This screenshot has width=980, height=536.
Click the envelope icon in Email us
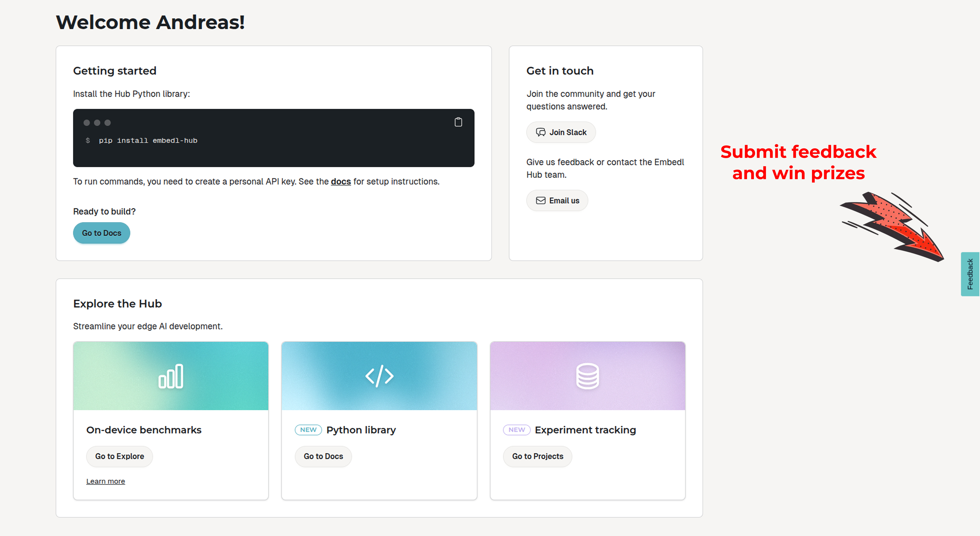click(541, 200)
